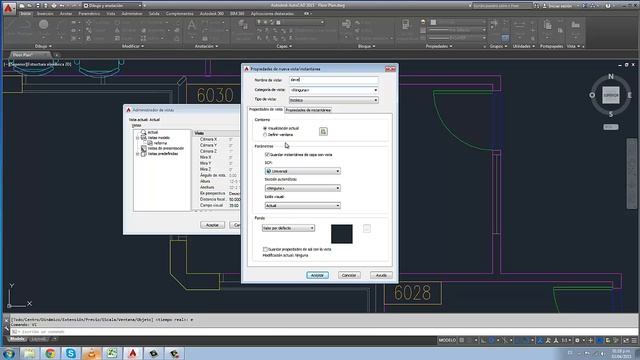Switch to the Propiedades de instantánea tab
The image size is (640, 360).
[x=308, y=110]
